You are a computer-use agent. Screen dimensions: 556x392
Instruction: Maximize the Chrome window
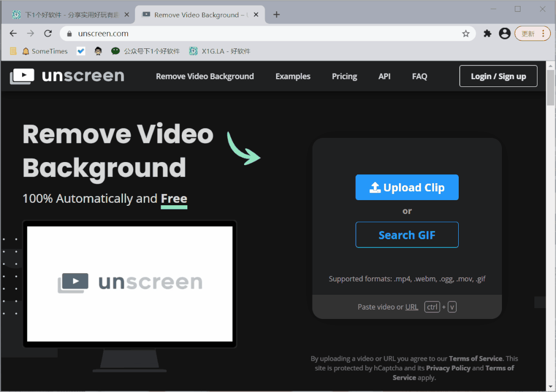(518, 9)
